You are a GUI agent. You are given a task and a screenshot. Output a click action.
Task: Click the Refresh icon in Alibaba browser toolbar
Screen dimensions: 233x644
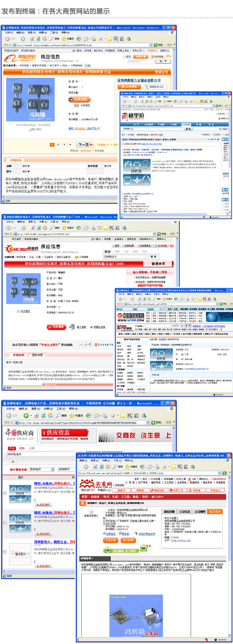pos(38,39)
